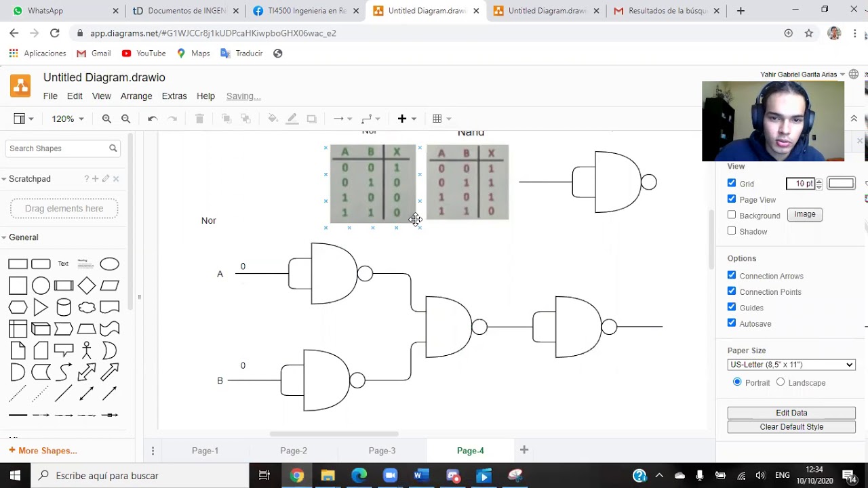Select the rectangle shape in General

(18, 264)
